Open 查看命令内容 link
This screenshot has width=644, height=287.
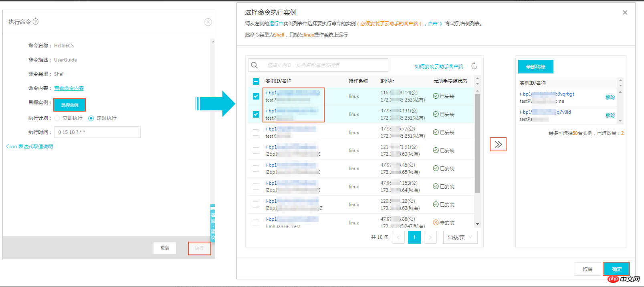69,88
